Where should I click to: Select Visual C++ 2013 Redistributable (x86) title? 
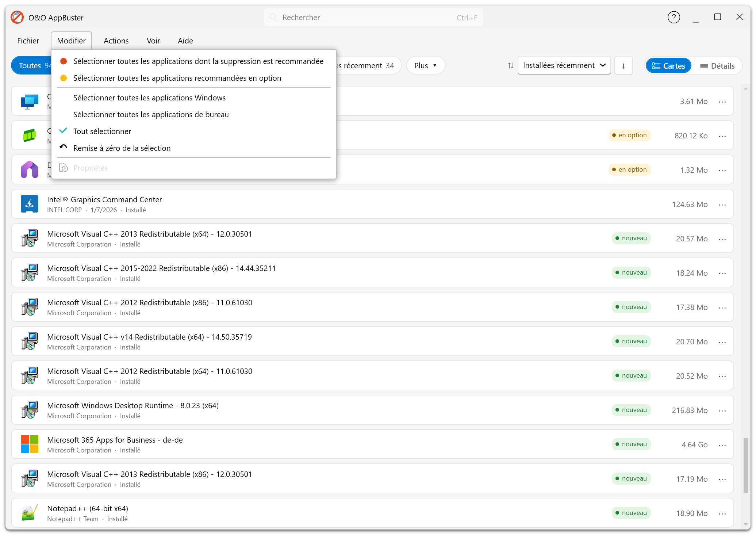click(x=150, y=474)
